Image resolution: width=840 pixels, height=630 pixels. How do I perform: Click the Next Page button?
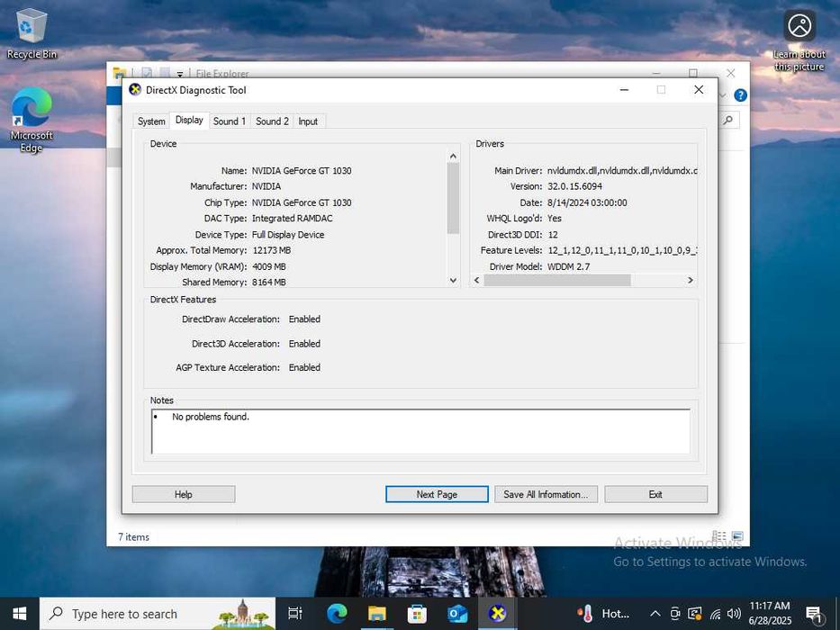[437, 494]
